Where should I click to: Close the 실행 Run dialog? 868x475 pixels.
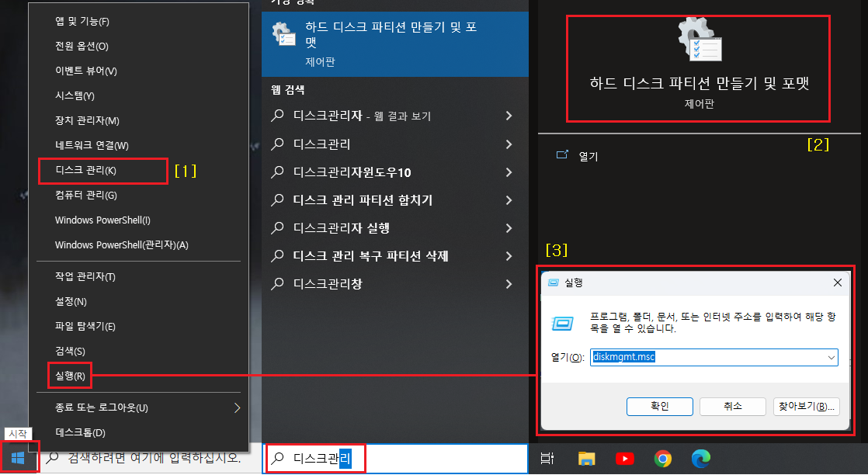point(838,283)
